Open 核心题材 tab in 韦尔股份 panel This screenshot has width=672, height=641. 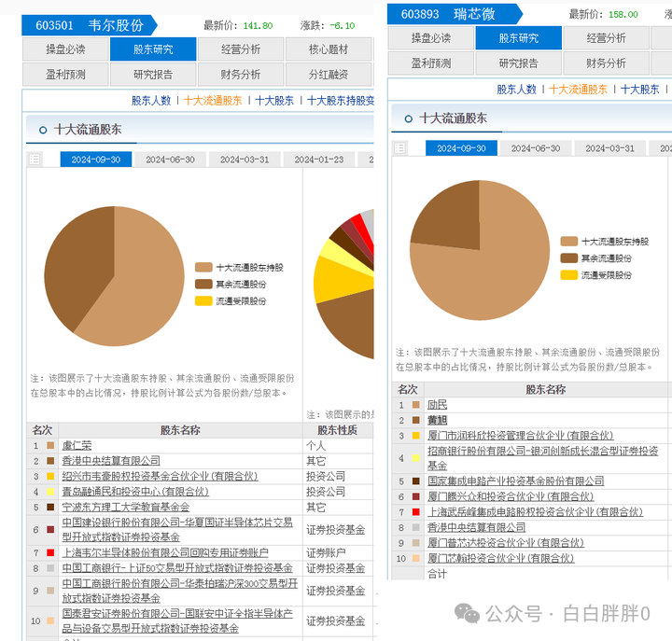pos(329,49)
